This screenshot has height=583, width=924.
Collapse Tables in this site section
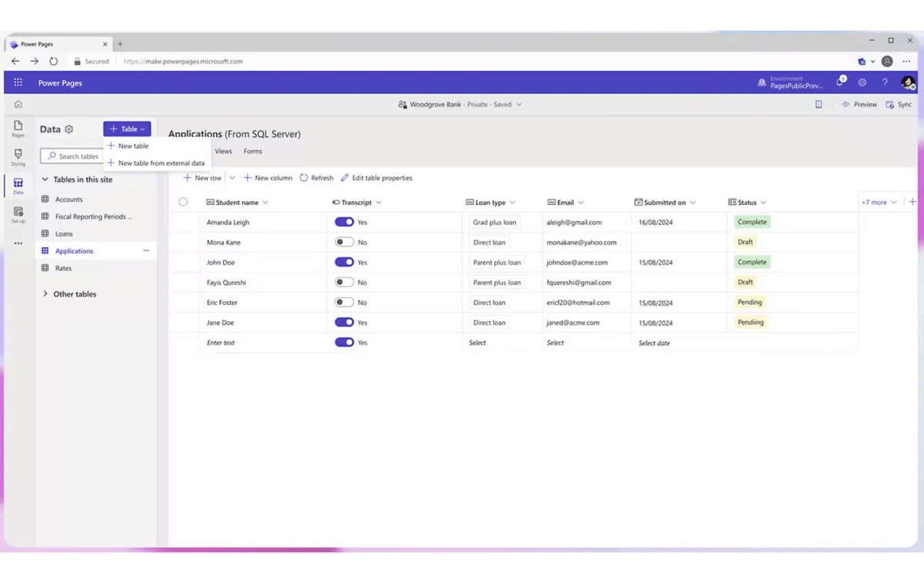coord(45,179)
